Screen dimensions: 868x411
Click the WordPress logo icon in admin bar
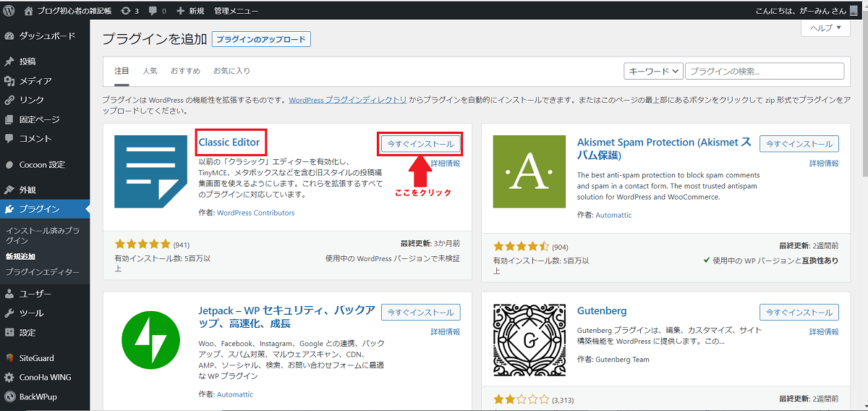pyautogui.click(x=9, y=11)
